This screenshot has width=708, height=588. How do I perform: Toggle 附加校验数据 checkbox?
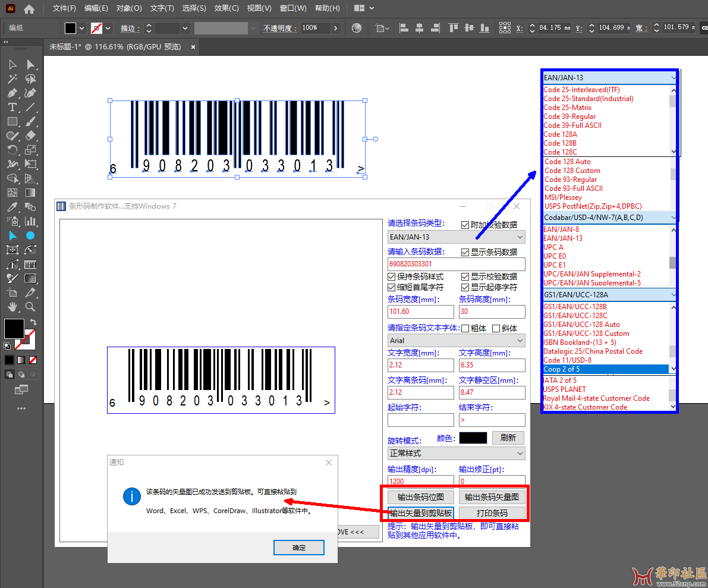(x=465, y=225)
